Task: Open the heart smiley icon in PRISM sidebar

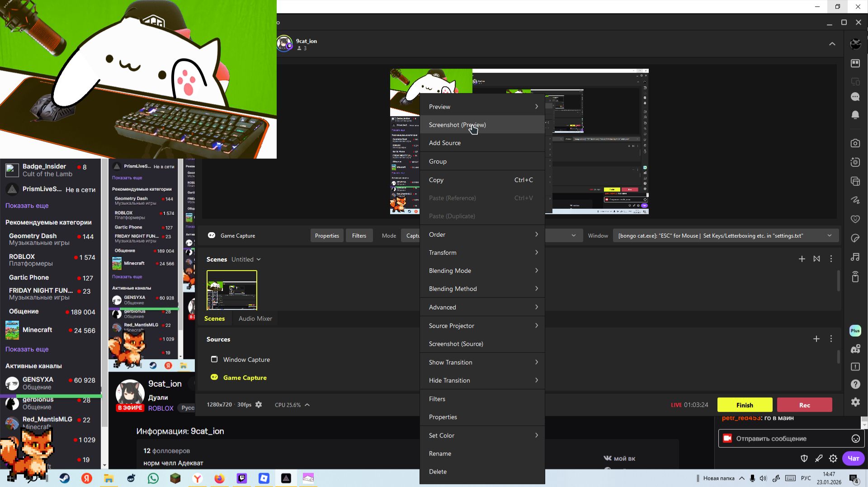Action: [855, 219]
